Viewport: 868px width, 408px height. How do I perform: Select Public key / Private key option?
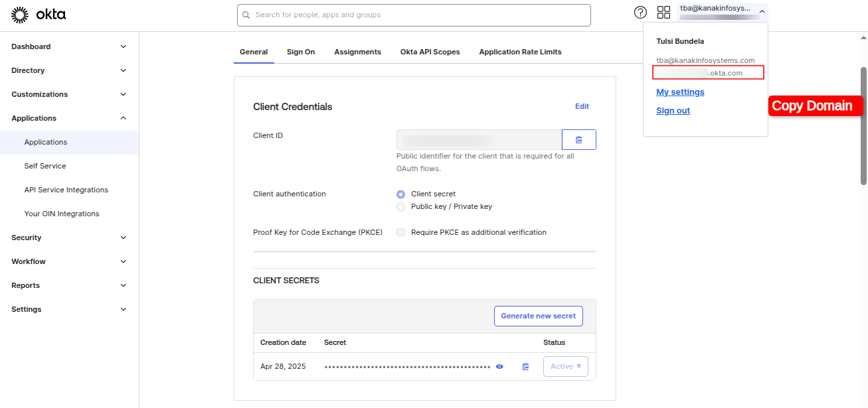[400, 206]
